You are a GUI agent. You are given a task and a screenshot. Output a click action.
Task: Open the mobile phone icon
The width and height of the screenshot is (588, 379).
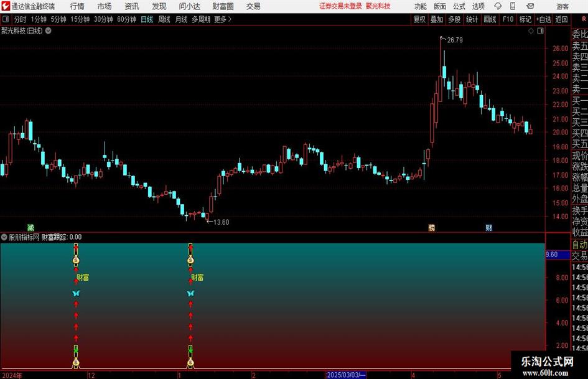point(513,6)
